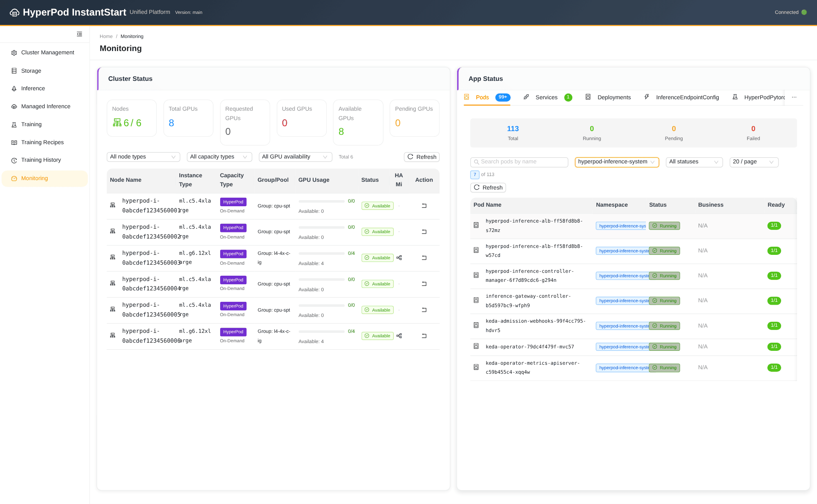Click the HyperPod InstantStart cloud logo
The image size is (817, 504).
tap(15, 13)
